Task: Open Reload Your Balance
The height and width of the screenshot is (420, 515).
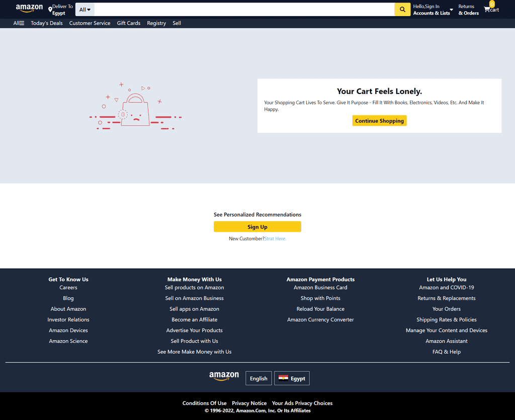Action: [320, 309]
